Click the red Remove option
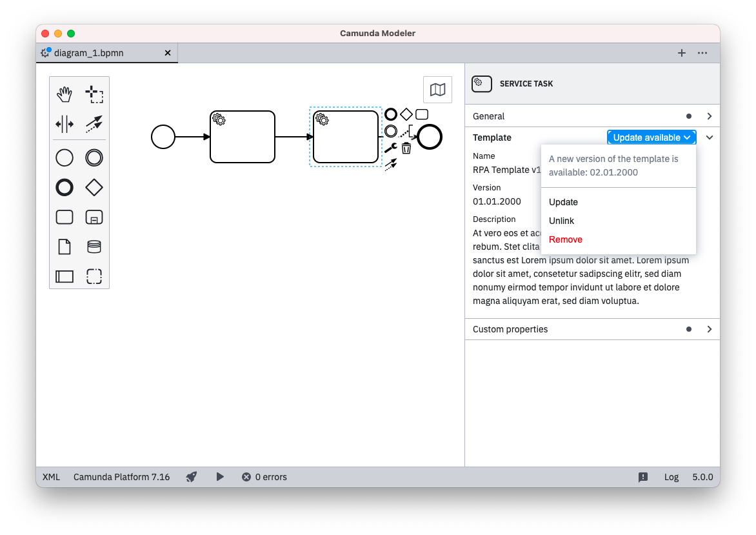This screenshot has height=535, width=756. coord(565,239)
